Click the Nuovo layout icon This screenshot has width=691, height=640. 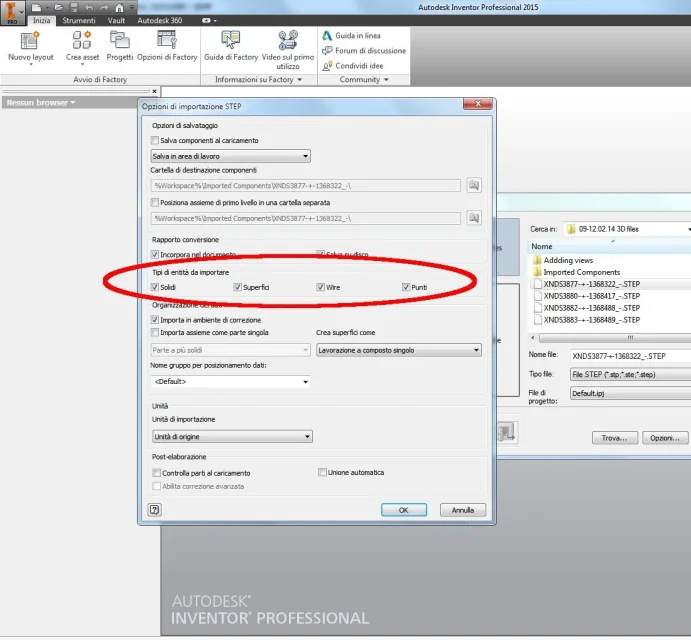pyautogui.click(x=30, y=41)
